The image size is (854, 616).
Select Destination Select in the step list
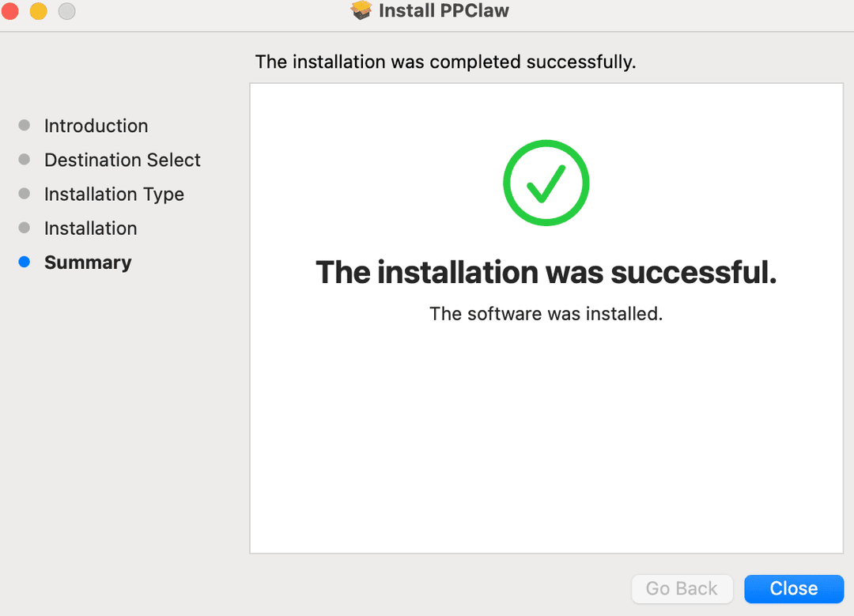[122, 160]
